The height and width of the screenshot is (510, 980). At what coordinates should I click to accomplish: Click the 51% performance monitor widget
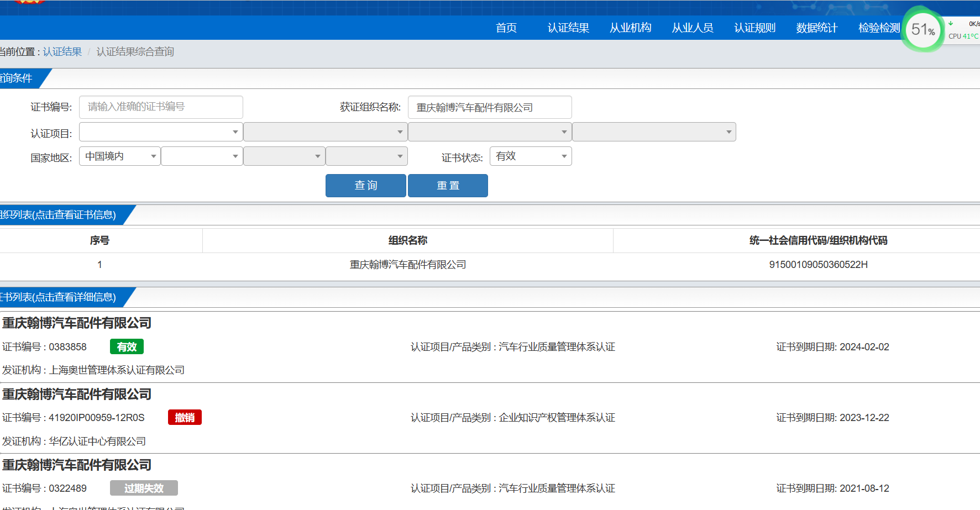point(923,29)
